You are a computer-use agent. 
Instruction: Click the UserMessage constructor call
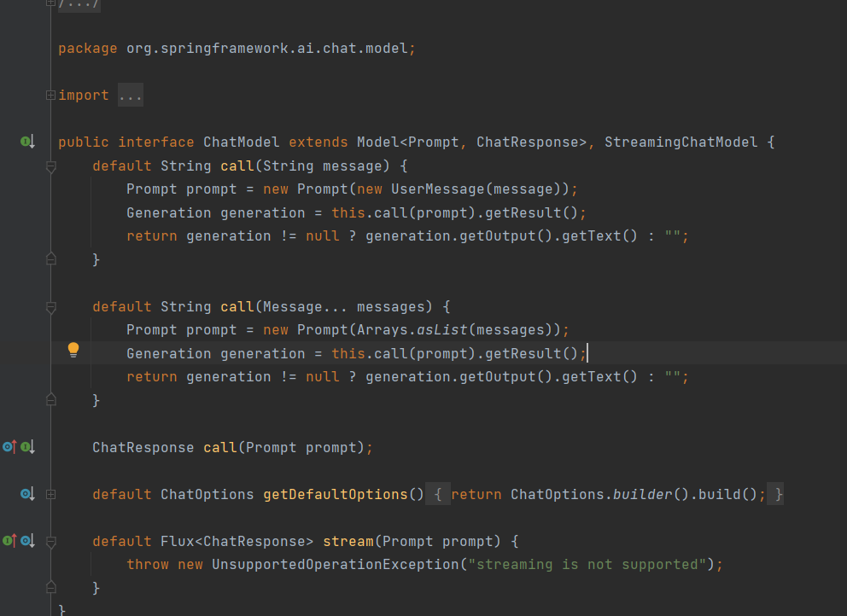pos(437,189)
